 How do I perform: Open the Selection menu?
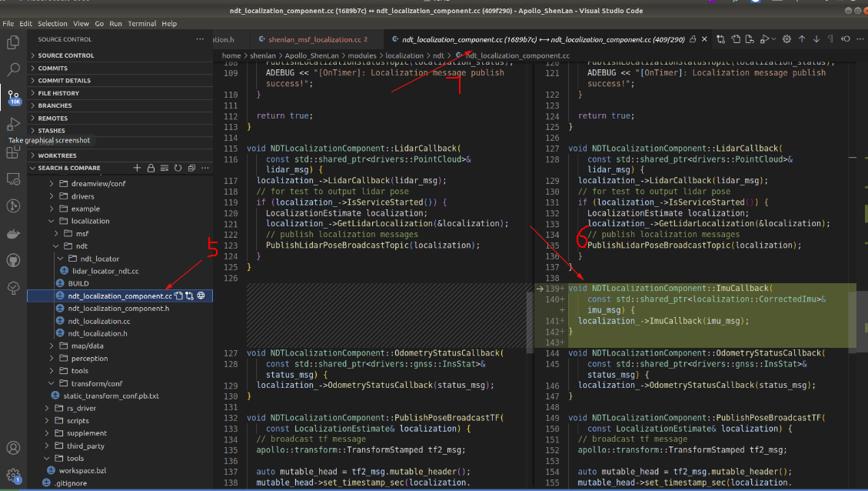click(52, 24)
